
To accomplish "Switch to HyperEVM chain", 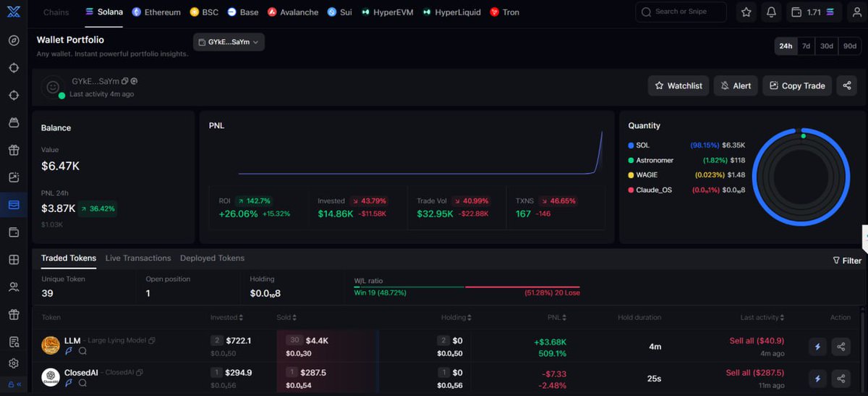I will point(387,12).
